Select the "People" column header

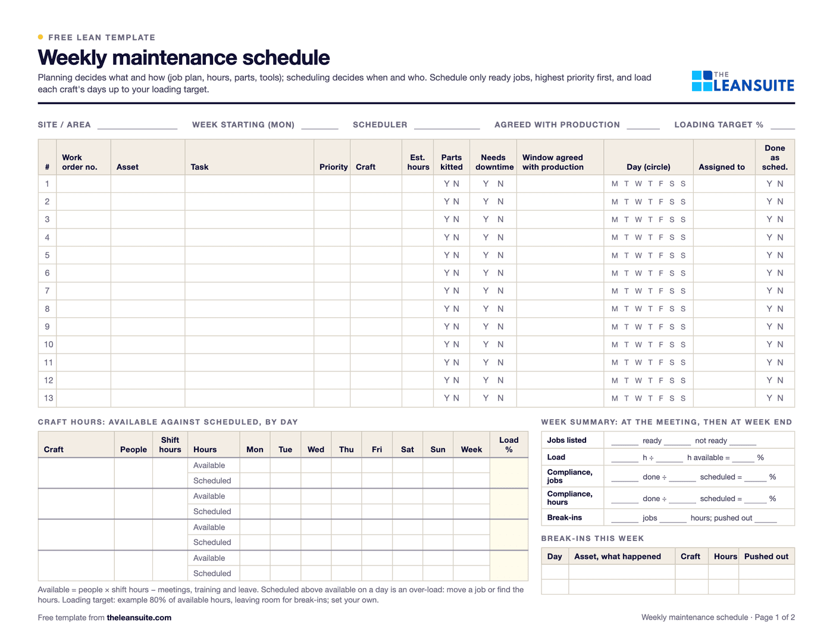coord(133,449)
